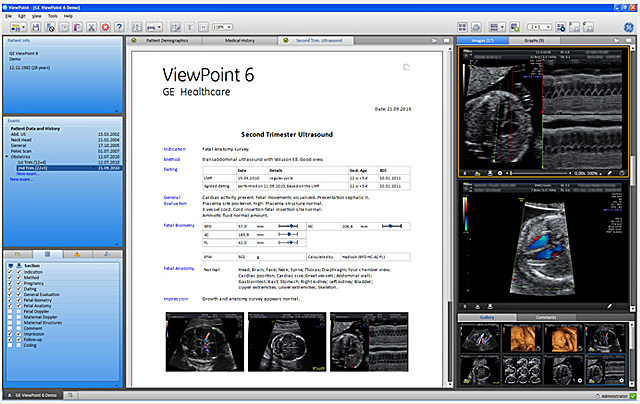Screen dimensions: 640x404
Task: Click the pencil icon under the Doppler image
Action: (x=609, y=306)
